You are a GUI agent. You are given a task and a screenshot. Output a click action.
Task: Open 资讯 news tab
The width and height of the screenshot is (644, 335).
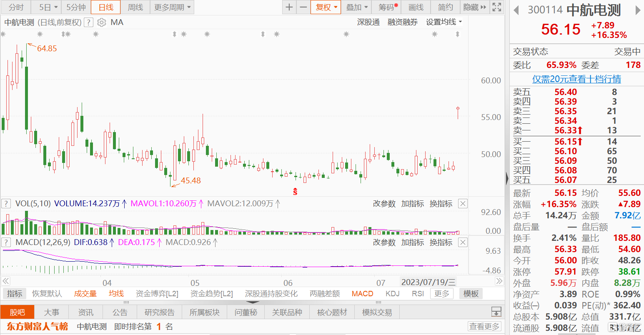(x=86, y=312)
